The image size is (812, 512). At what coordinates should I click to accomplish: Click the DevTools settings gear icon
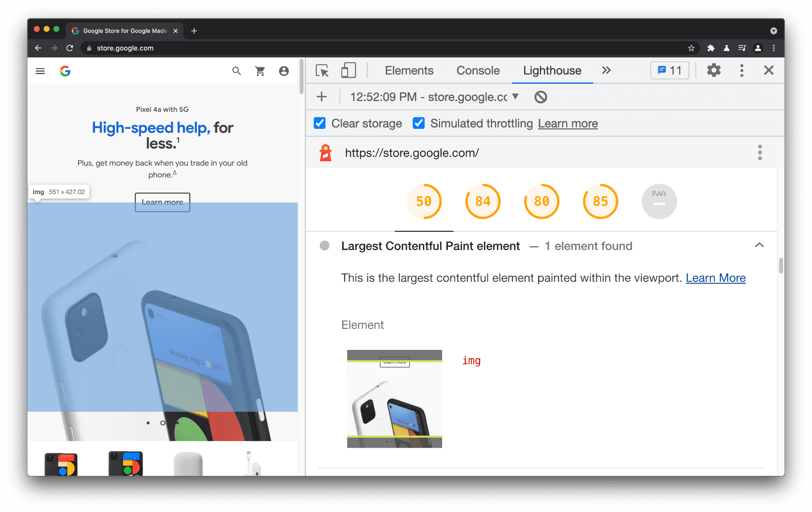(713, 70)
